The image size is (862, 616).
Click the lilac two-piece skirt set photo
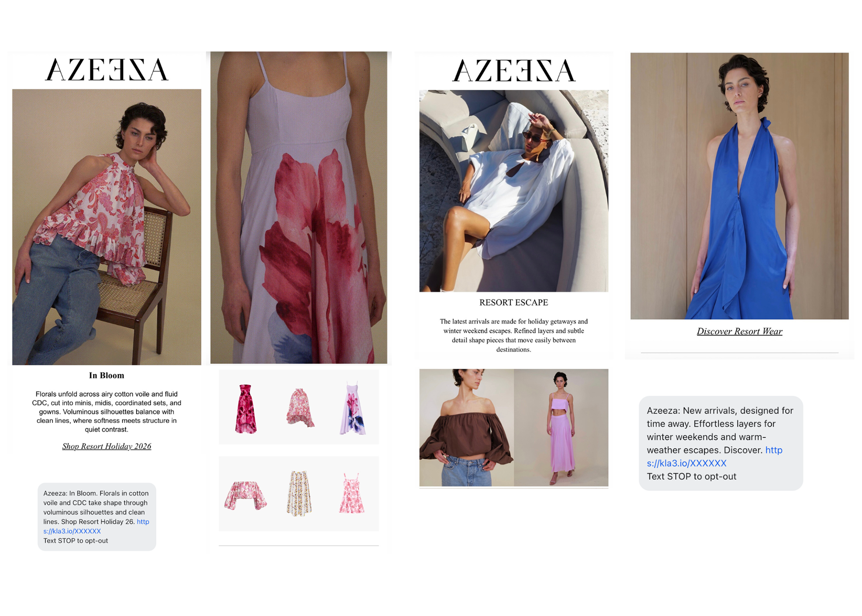561,428
